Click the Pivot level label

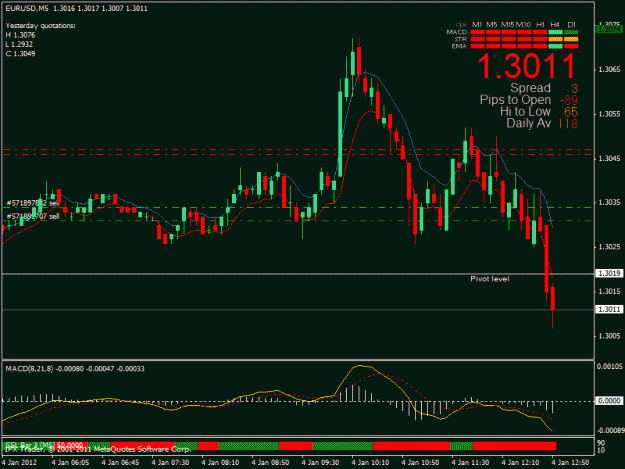point(490,279)
